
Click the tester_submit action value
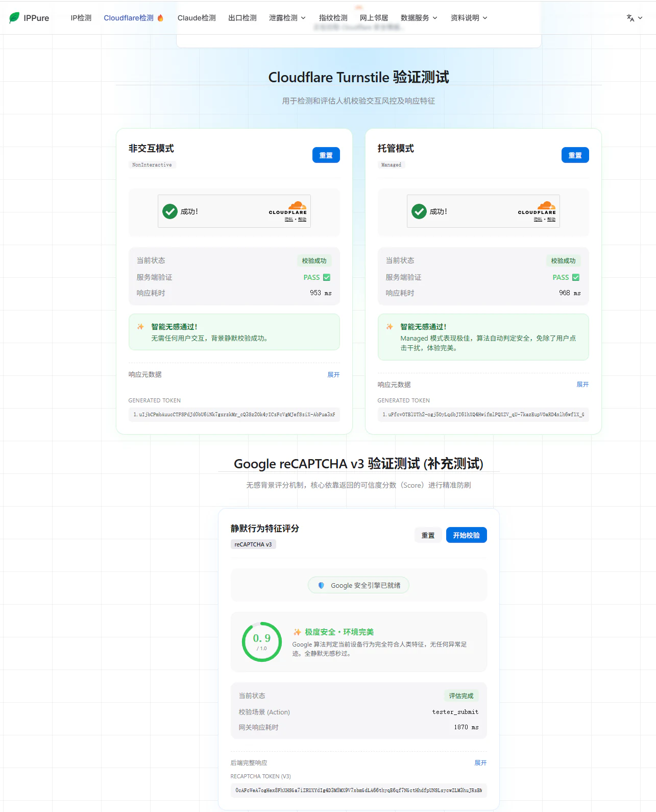(x=455, y=712)
